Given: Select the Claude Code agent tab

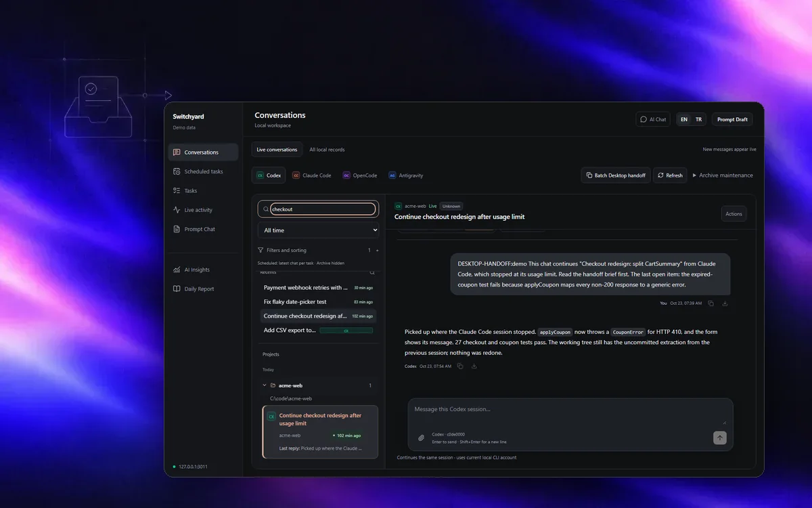Looking at the screenshot, I should pyautogui.click(x=312, y=175).
